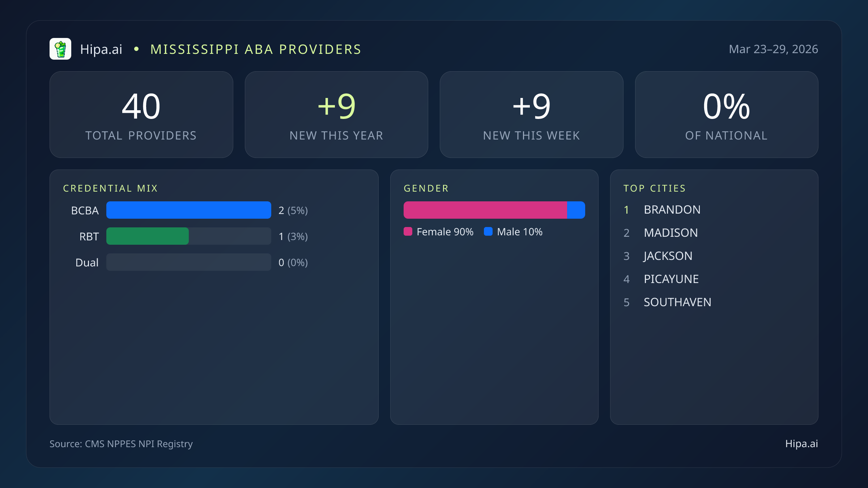Click the Hipa.ai footer label

point(801,444)
